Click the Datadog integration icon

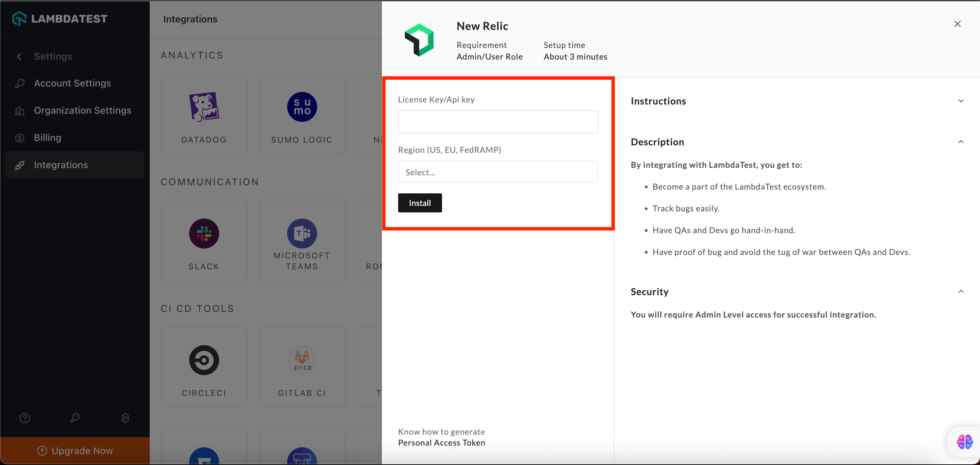204,107
